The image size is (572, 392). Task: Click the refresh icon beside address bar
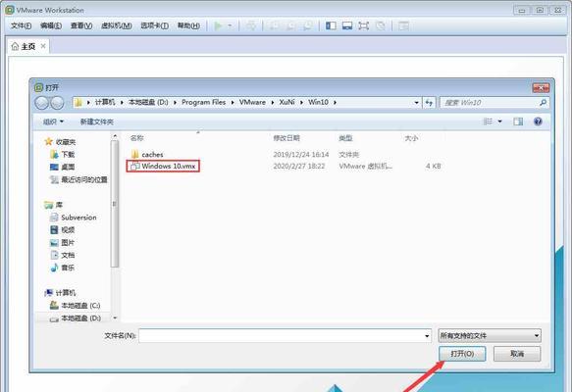click(429, 103)
